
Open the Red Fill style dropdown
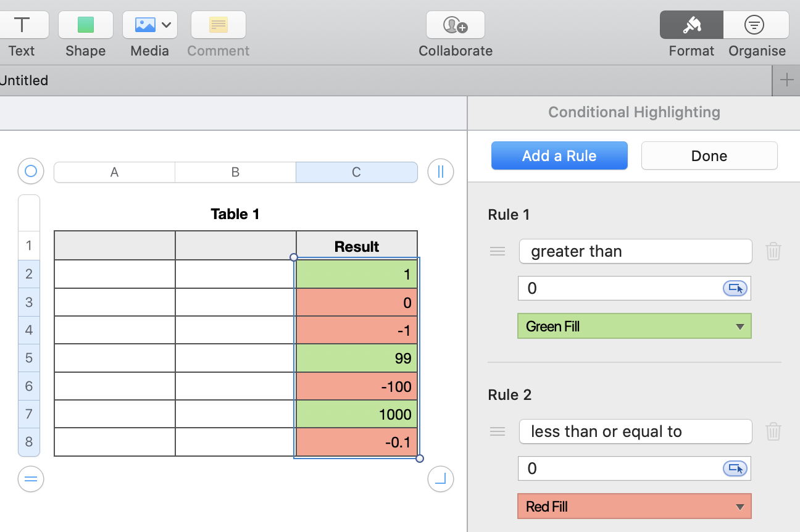coord(634,506)
